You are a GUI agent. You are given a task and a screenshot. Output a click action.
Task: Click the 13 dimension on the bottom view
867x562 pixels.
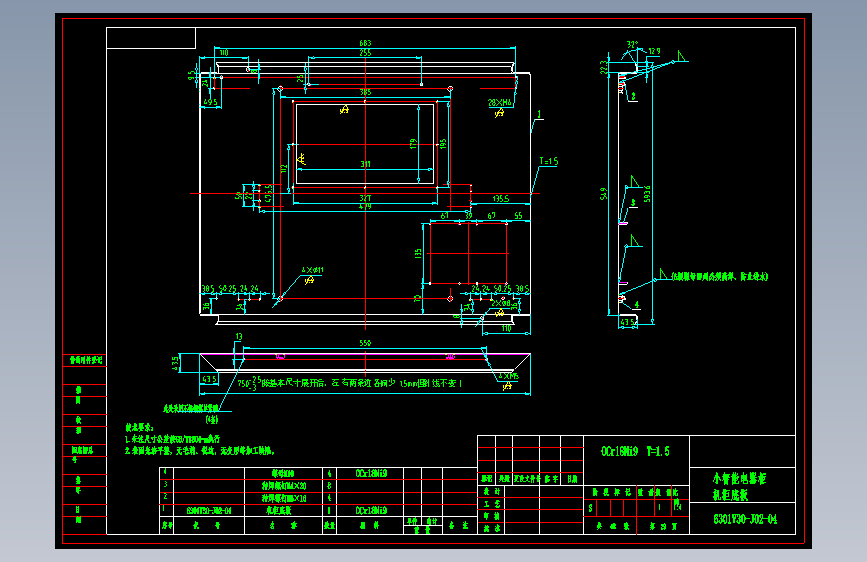239,336
